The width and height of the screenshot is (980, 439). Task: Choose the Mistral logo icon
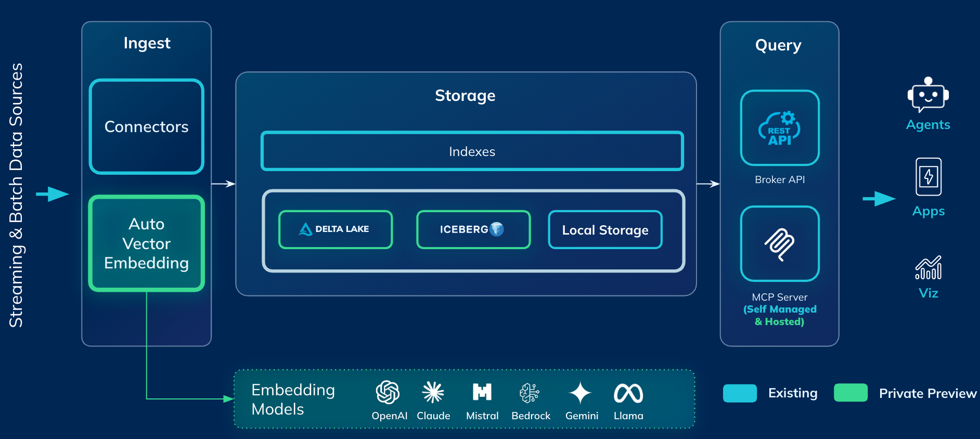click(482, 392)
